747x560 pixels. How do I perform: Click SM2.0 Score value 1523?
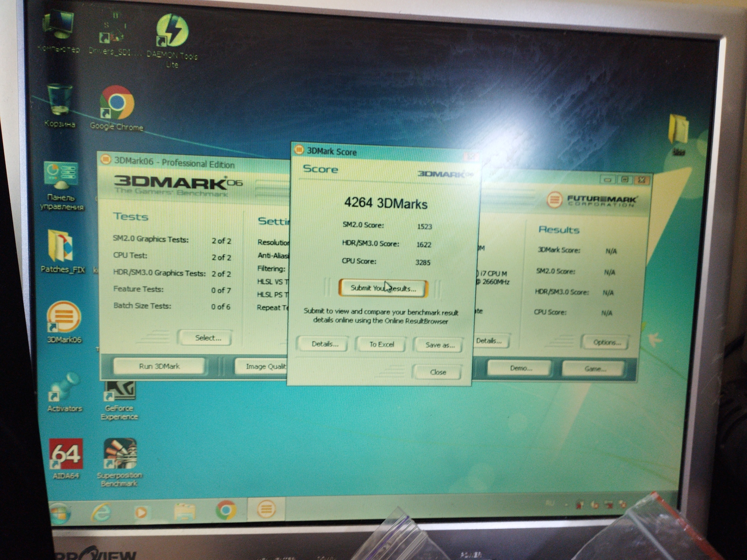tap(424, 226)
